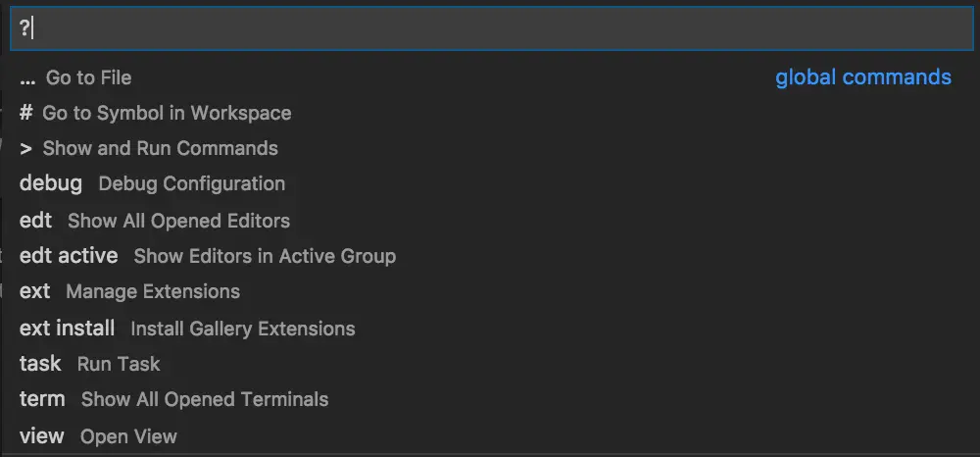This screenshot has height=457, width=980.
Task: Click the "ext install" prefix keyword
Action: [x=67, y=328]
